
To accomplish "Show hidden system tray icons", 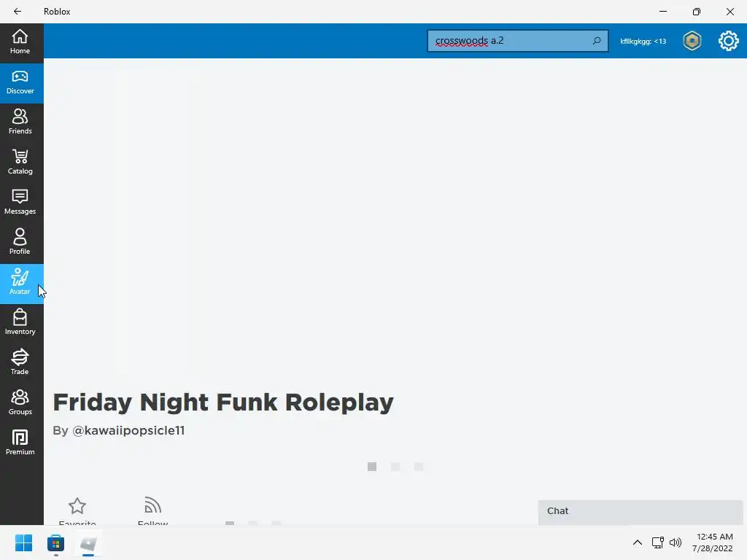I will pos(638,542).
